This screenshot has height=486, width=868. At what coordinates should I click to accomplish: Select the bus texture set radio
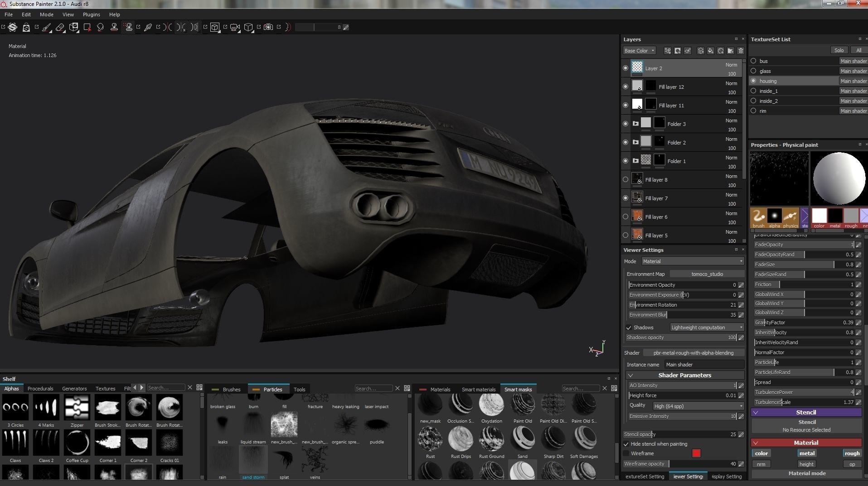click(753, 61)
